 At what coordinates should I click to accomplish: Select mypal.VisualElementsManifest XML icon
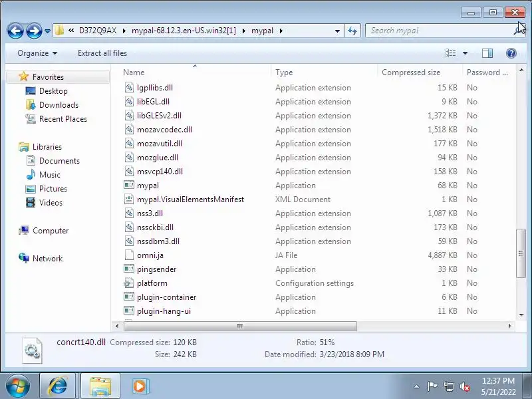[129, 199]
